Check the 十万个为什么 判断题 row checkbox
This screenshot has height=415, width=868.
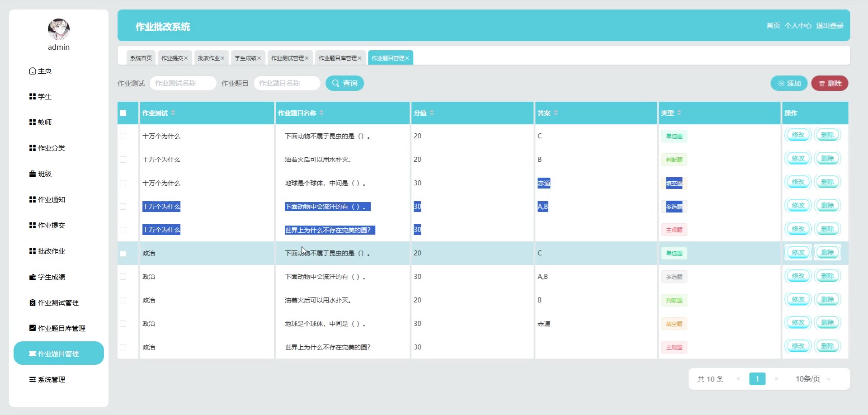[123, 160]
